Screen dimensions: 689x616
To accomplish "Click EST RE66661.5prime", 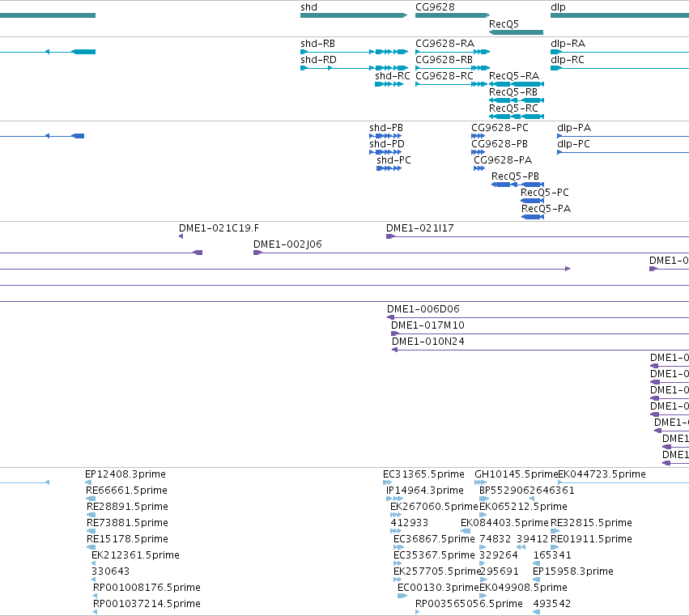I will point(91,499).
